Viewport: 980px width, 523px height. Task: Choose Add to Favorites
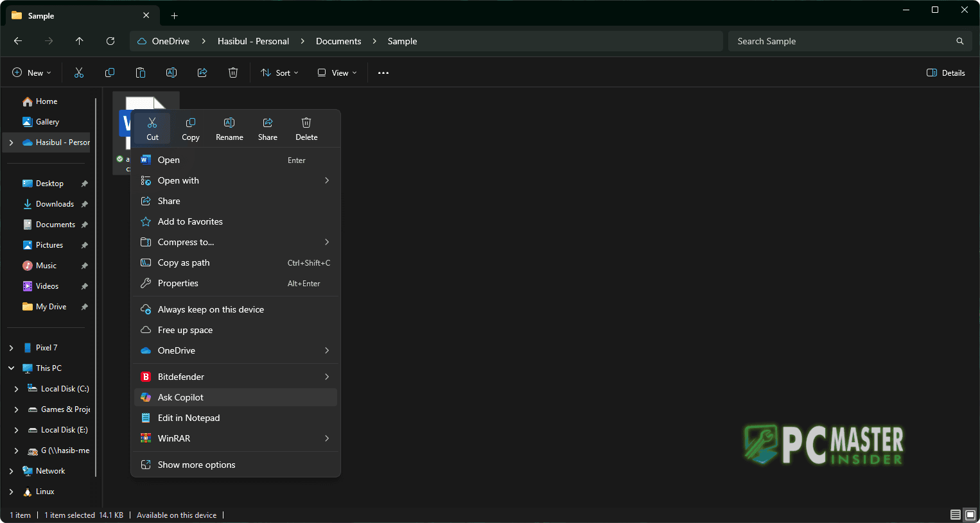click(236, 221)
